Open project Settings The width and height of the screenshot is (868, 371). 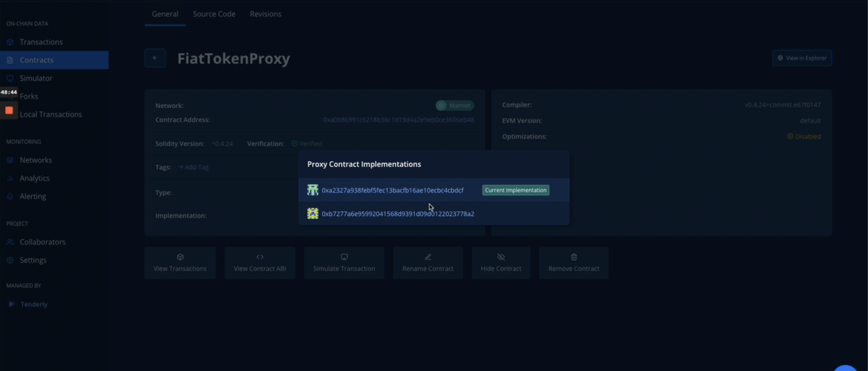pyautogui.click(x=33, y=260)
